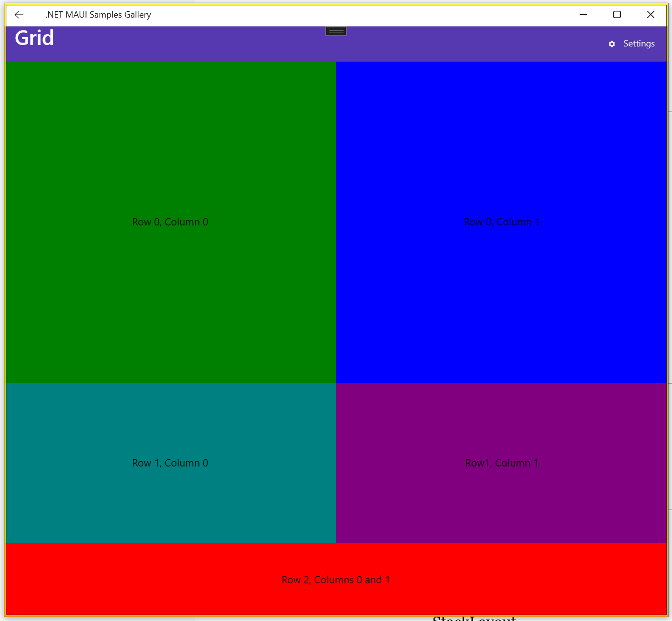Image resolution: width=672 pixels, height=621 pixels.
Task: Select "Row 2, Columns 0 and 1" label
Action: coord(336,580)
